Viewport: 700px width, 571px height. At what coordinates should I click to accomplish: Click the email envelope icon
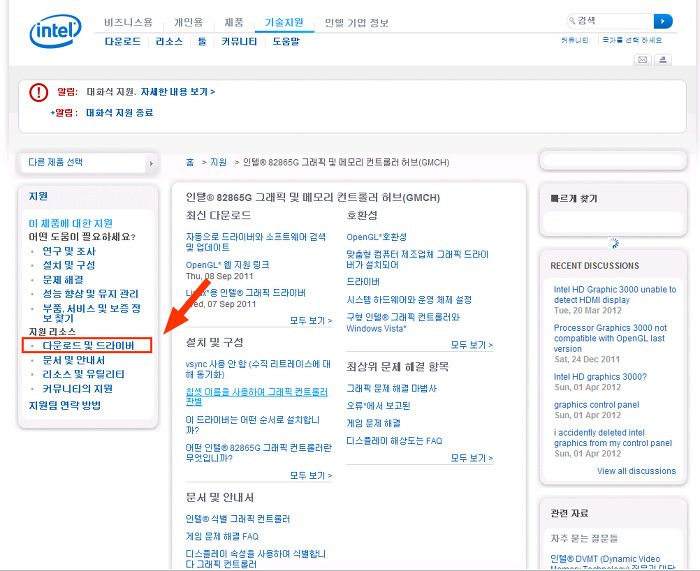coord(642,60)
